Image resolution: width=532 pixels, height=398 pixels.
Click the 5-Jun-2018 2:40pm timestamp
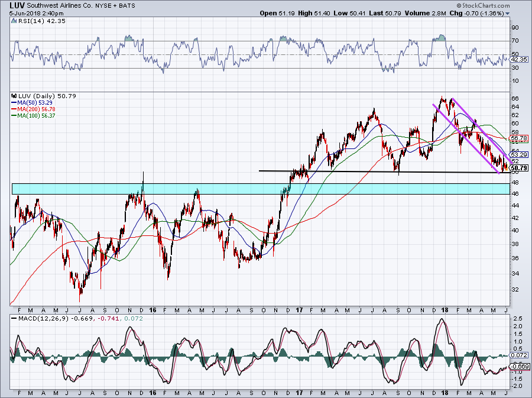(x=36, y=14)
